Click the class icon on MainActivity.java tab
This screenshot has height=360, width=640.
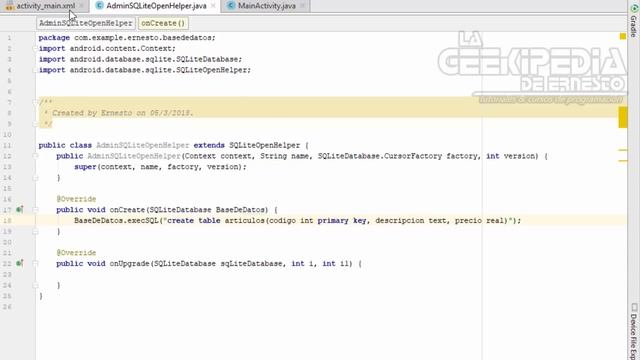click(231, 6)
